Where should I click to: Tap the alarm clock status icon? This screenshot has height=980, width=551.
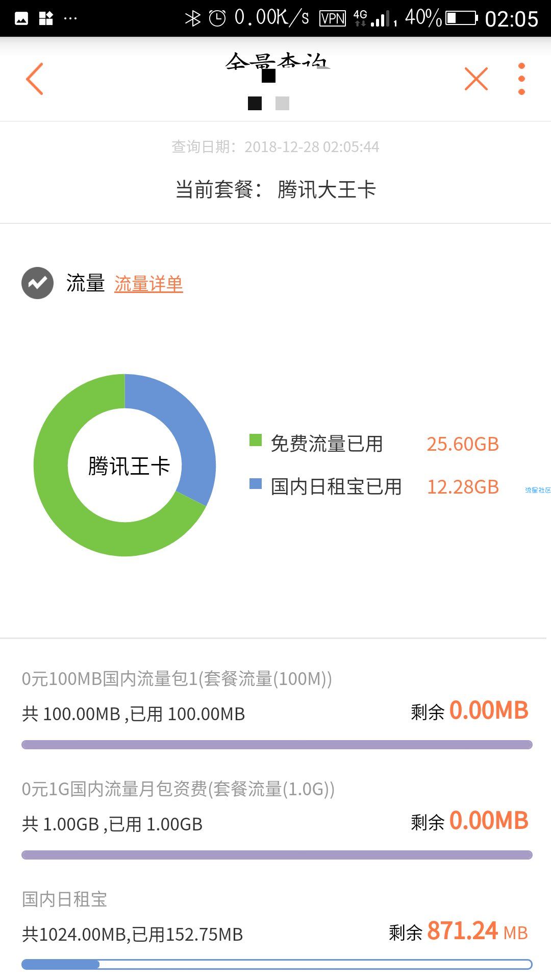tap(217, 18)
